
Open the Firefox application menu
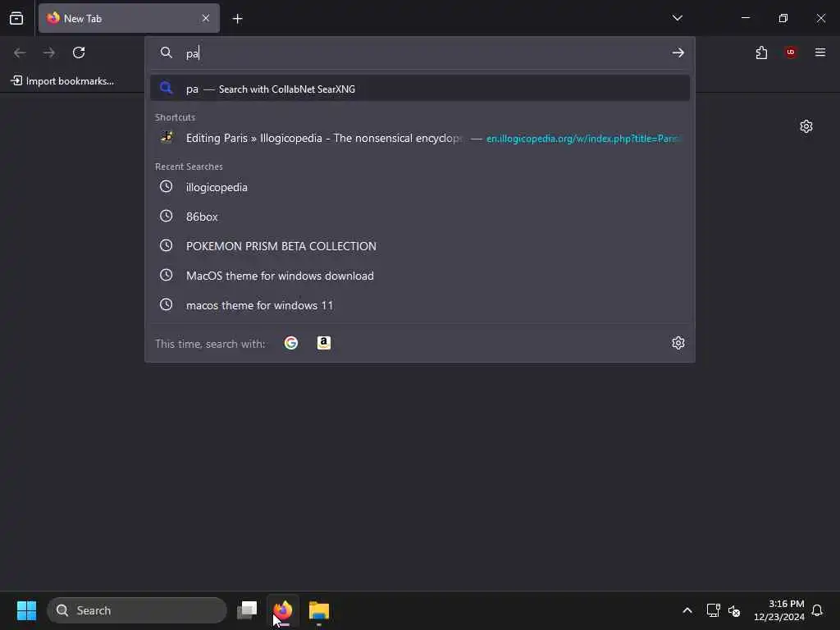pos(820,52)
